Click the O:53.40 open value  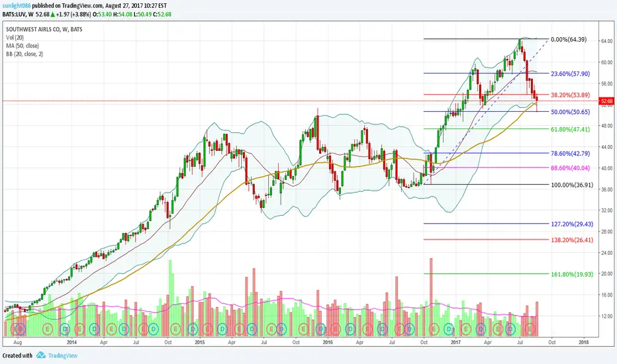[x=103, y=15]
